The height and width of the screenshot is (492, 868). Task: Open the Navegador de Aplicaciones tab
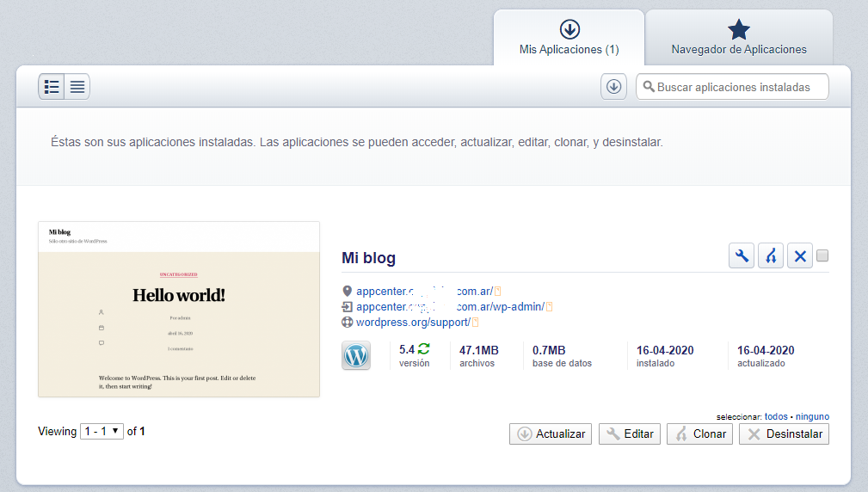(739, 38)
